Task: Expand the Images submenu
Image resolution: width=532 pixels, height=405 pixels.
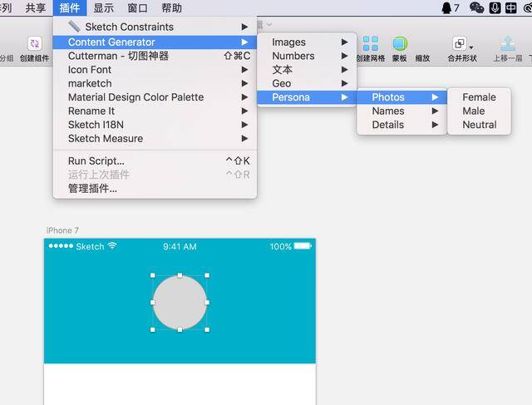Action: click(x=307, y=42)
